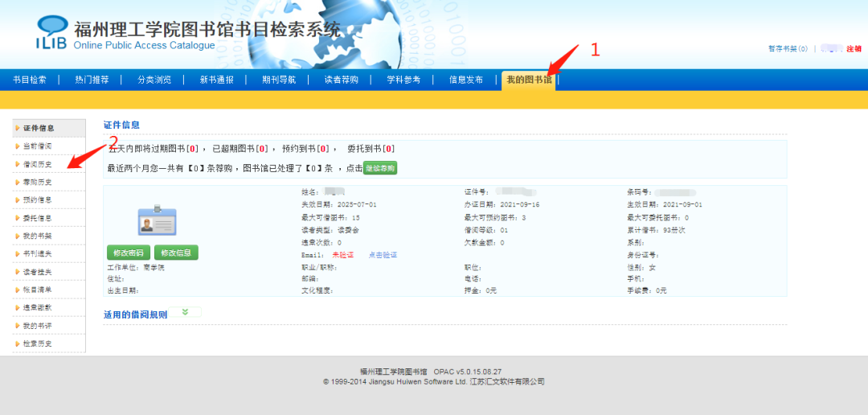
Task: Click the Online Public Access Catalogue subtitle
Action: 144,45
